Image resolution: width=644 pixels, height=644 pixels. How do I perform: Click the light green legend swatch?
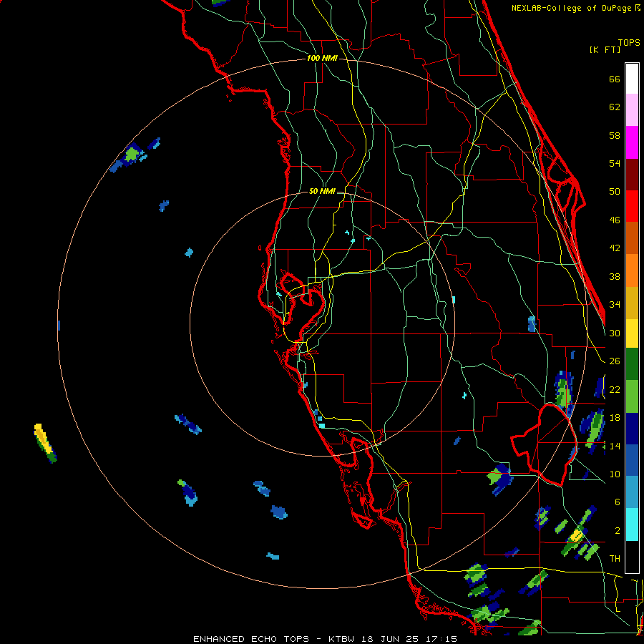632,396
